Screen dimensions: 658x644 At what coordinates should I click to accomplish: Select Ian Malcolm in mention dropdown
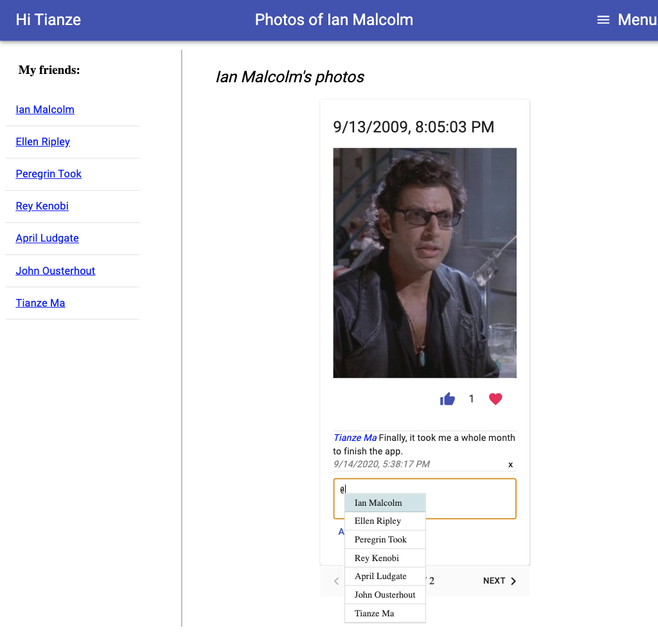coord(386,503)
